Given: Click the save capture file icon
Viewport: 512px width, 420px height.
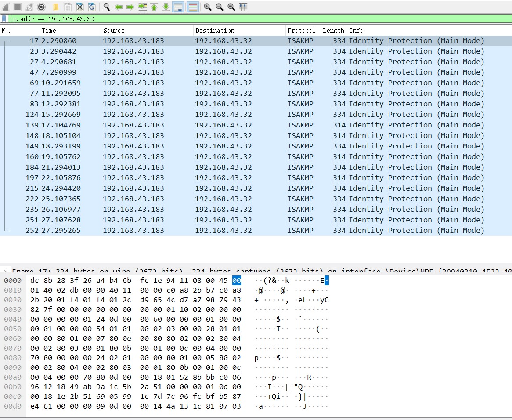Looking at the screenshot, I should 68,7.
